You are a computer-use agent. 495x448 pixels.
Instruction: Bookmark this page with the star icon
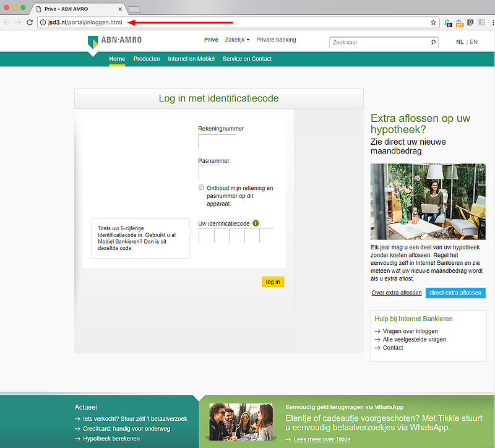(433, 22)
